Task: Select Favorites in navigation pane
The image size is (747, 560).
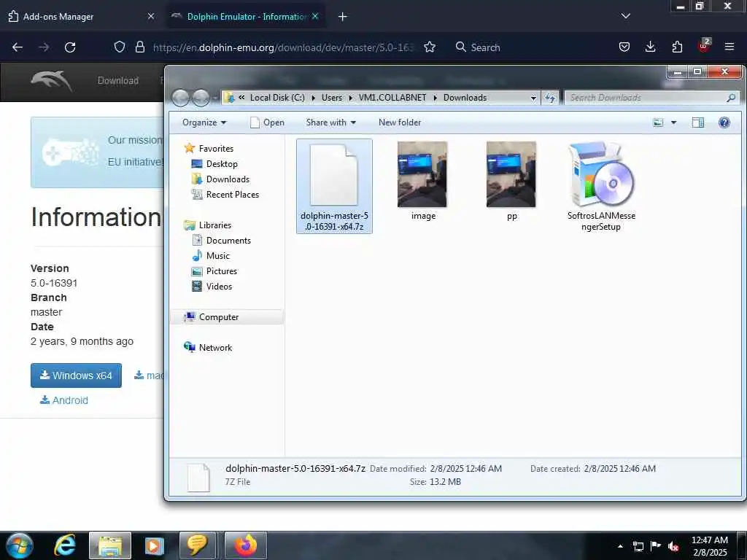Action: click(x=216, y=149)
